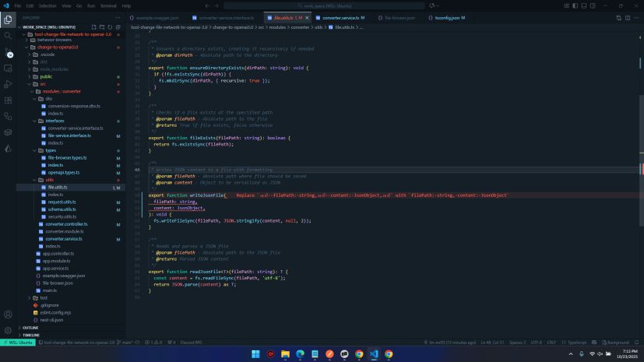644x362 pixels.
Task: Click Windows Start button on taskbar
Action: 255,353
